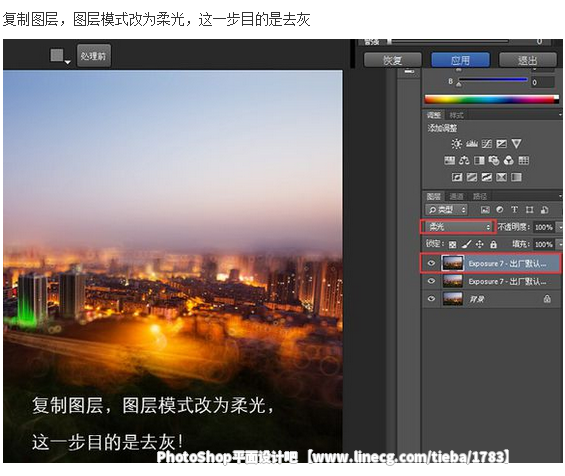Viewport: 565px width, 476px height.
Task: Toggle the adjustment layers filter icon
Action: [x=500, y=210]
